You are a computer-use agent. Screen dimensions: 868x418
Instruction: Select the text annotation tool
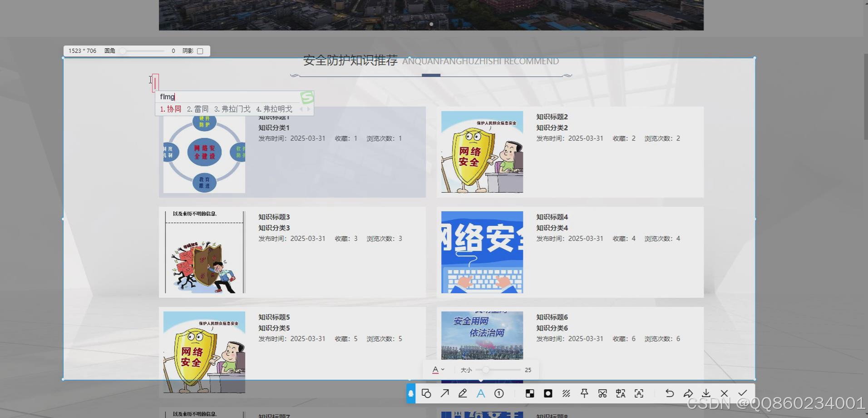[x=481, y=393]
